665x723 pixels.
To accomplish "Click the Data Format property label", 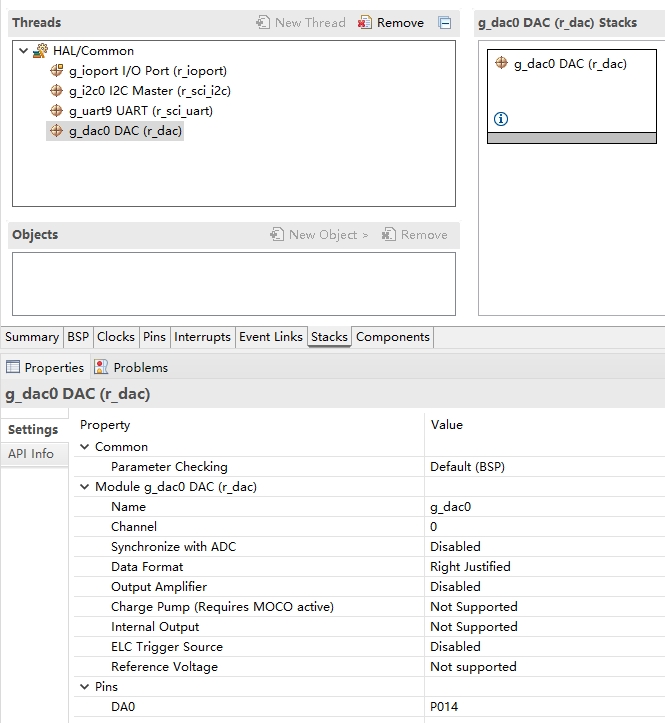I will click(x=147, y=567).
